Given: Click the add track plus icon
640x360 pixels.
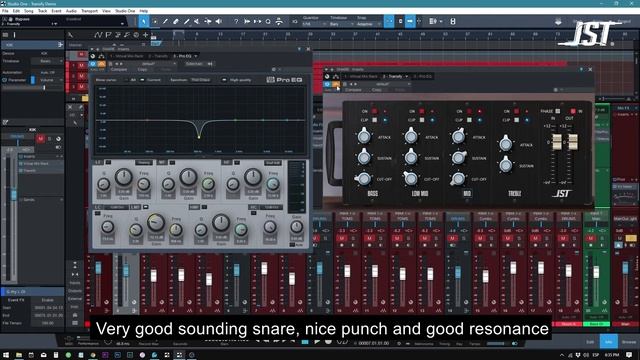Looking at the screenshot, I should [145, 35].
